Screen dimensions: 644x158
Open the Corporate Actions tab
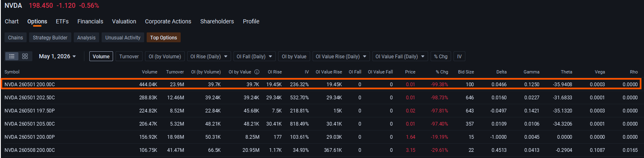coord(168,21)
